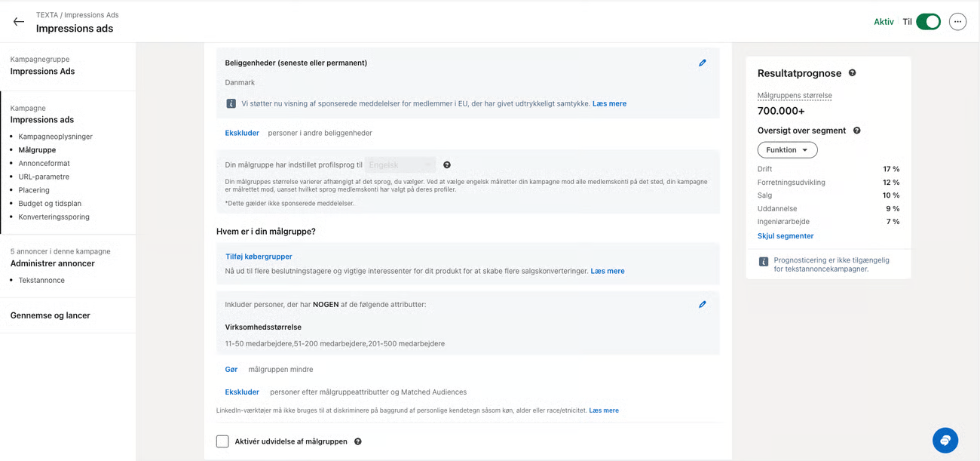Click Ekskluder link for other locations

pos(242,133)
